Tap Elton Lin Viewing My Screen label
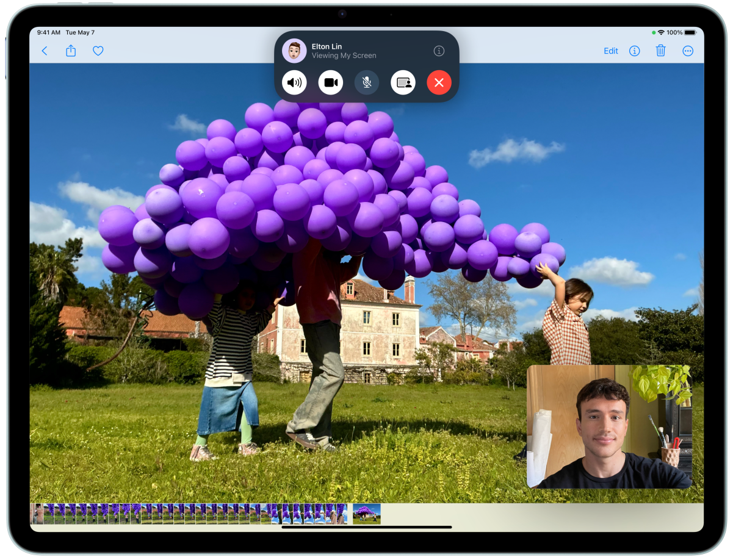Screen dimensions: 733x560 pyautogui.click(x=344, y=51)
